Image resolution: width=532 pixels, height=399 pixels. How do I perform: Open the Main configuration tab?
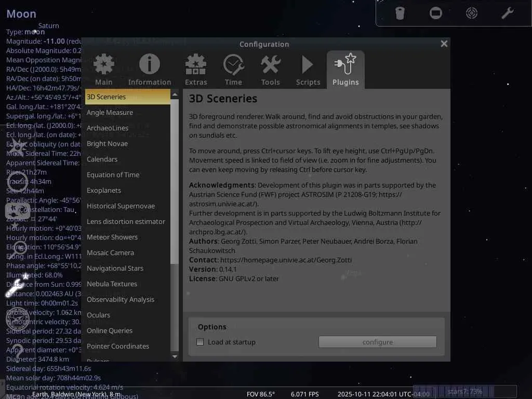(104, 70)
